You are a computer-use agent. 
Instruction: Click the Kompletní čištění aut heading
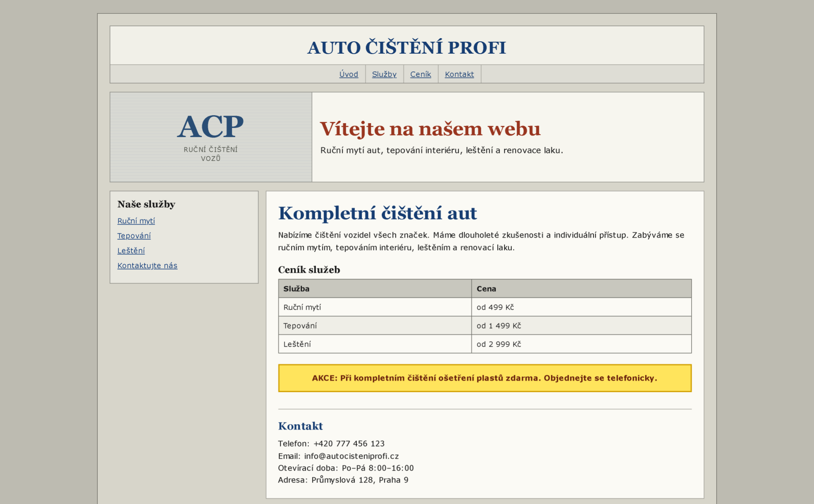(377, 213)
